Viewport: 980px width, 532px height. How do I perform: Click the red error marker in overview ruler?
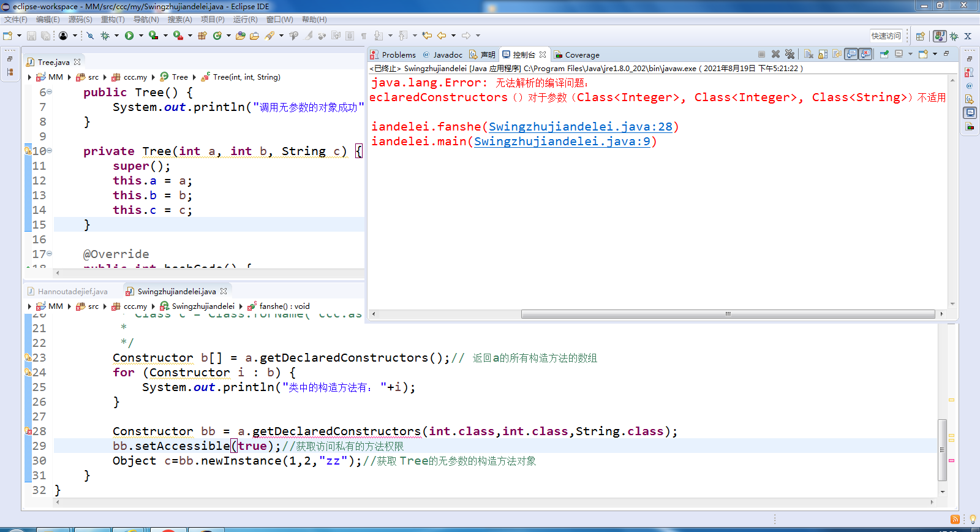[951, 460]
